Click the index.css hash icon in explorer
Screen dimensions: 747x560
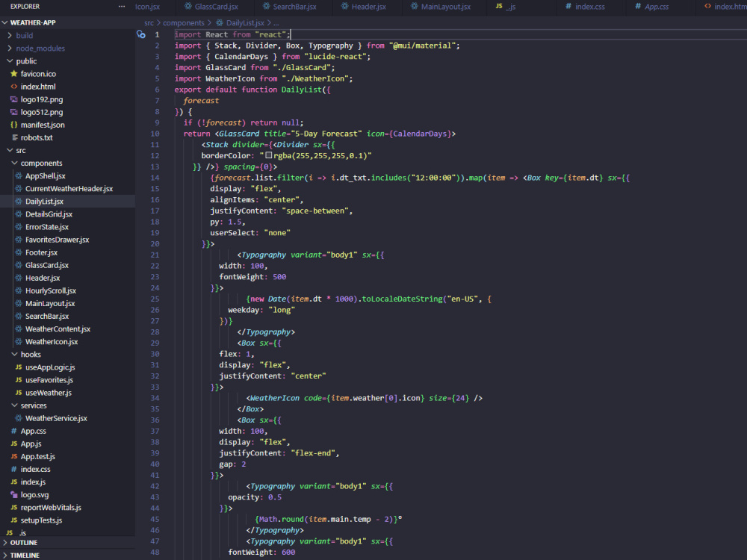click(x=13, y=470)
